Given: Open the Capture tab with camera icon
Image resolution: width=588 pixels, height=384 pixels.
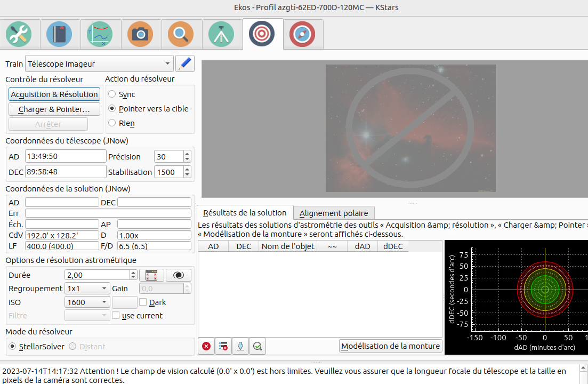Looking at the screenshot, I should pos(140,34).
